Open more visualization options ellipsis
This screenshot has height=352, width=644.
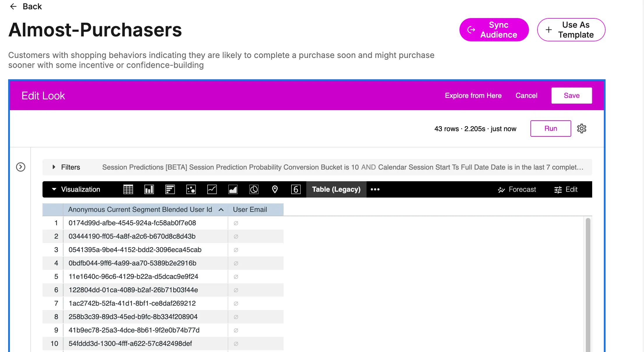pyautogui.click(x=375, y=189)
